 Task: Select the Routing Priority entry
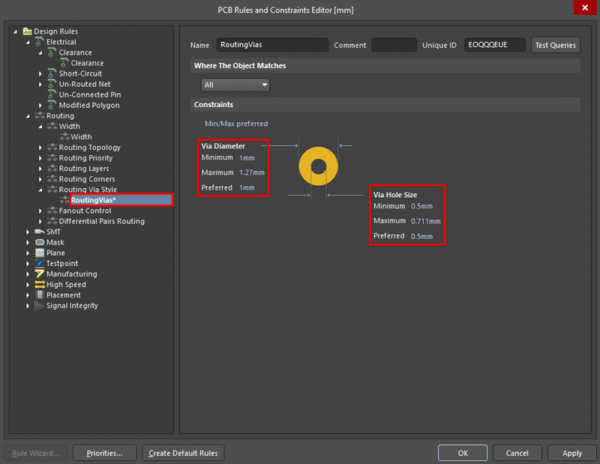tap(85, 158)
